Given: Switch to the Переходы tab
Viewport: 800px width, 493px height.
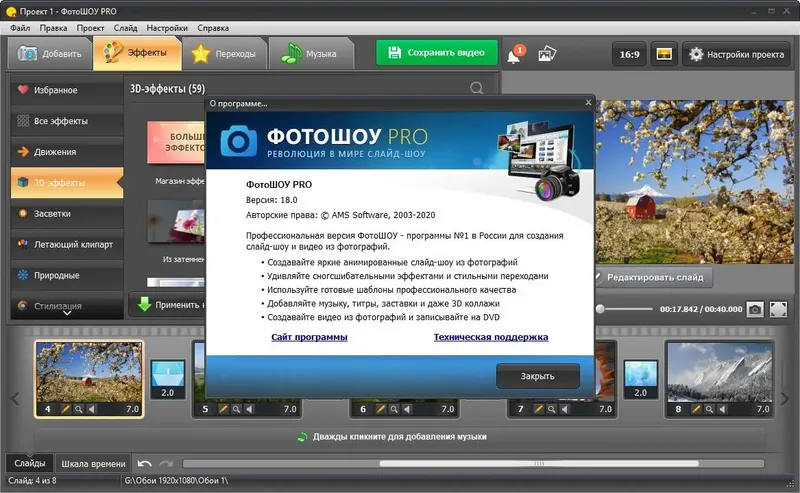Looking at the screenshot, I should 224,54.
